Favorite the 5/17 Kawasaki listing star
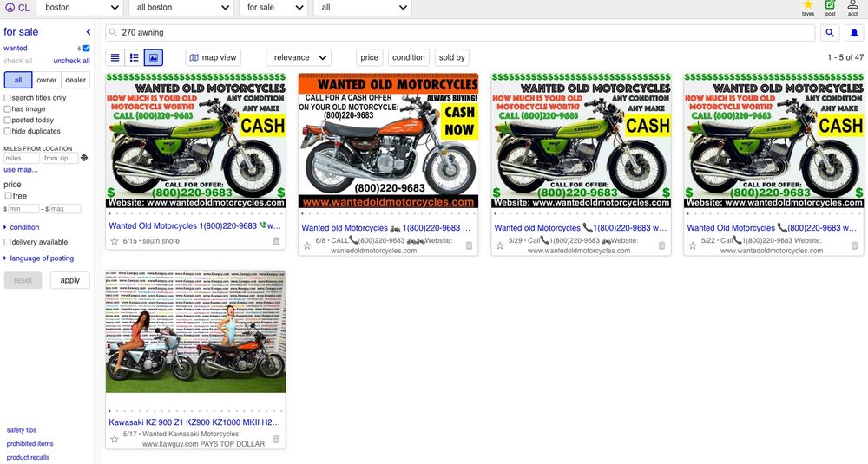Viewport: 868px width, 464px height. tap(115, 439)
